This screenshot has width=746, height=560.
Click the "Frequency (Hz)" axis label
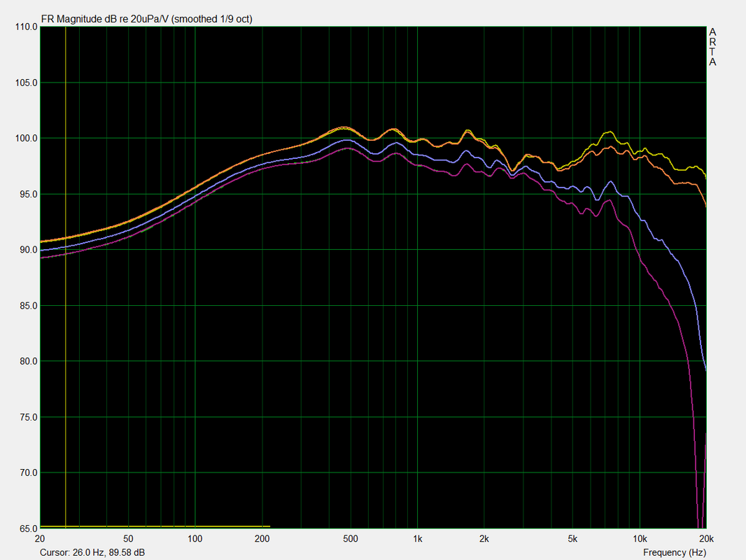(x=674, y=552)
